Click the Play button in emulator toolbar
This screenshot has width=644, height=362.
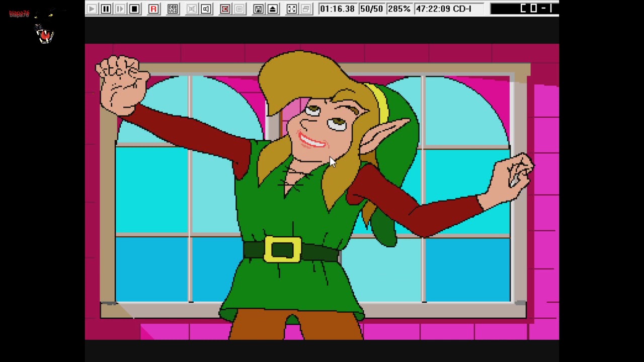click(92, 9)
